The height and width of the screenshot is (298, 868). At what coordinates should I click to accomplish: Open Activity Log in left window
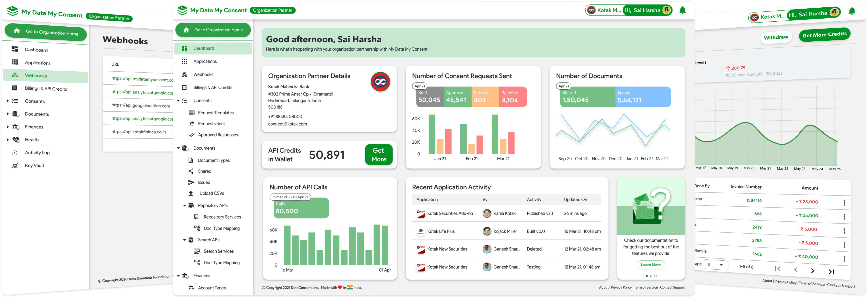37,152
